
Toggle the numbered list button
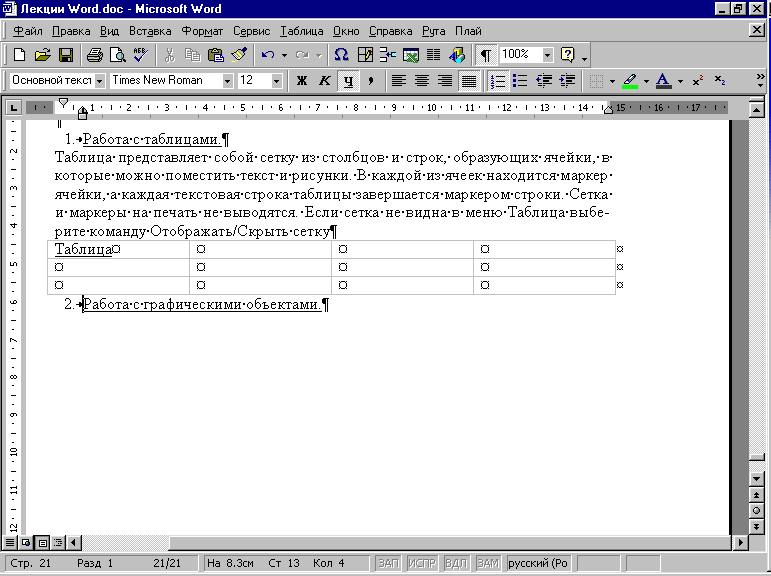(498, 81)
